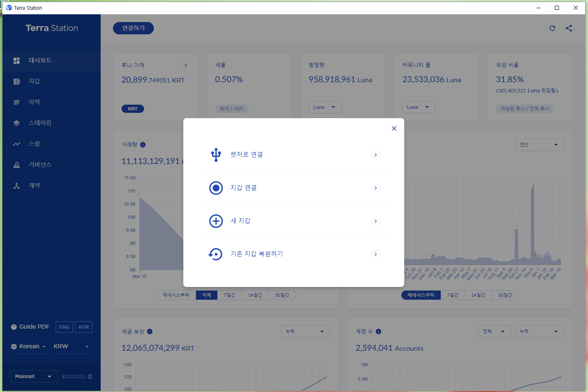Select 14일간 range in right chart
Viewport: 588px width, 392px height.
478,295
